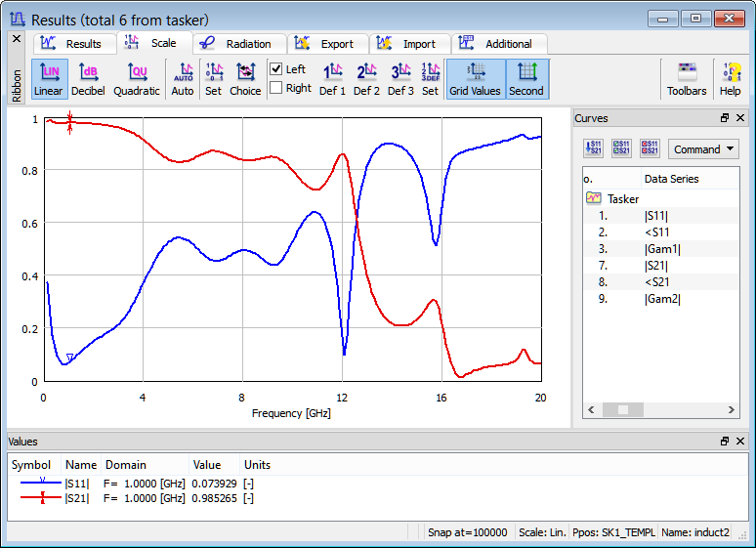Click the red |S21| symbol swatch
756x548 pixels.
43,498
